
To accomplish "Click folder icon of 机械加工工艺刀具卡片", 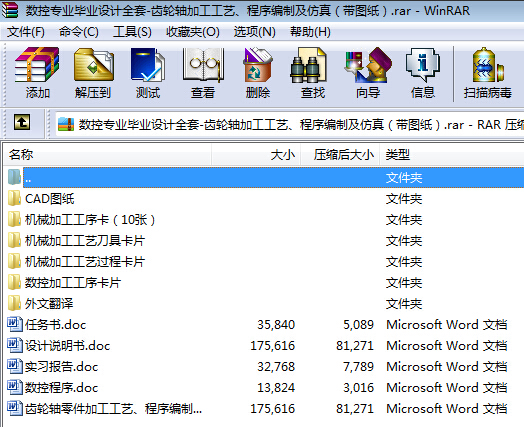I will tap(14, 241).
